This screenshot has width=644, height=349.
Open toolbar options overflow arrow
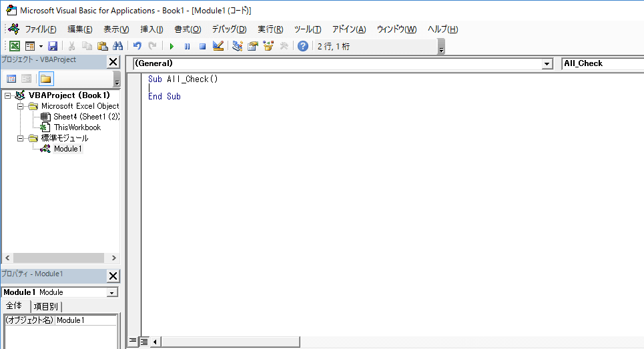click(x=441, y=47)
